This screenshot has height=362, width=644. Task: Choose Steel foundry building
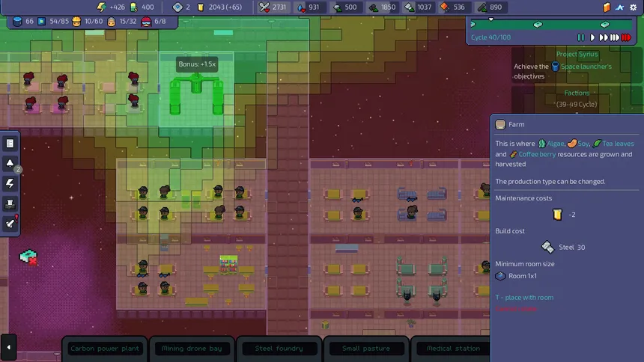coord(279,349)
